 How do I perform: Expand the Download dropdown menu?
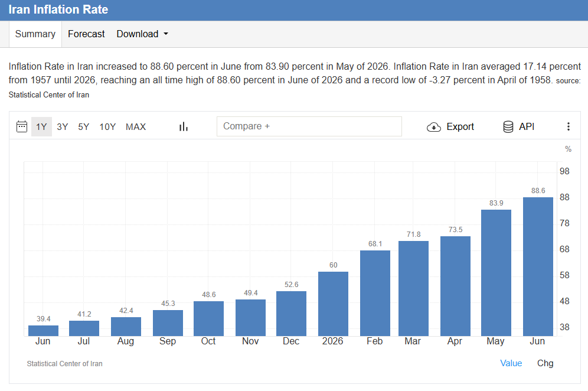click(x=142, y=34)
